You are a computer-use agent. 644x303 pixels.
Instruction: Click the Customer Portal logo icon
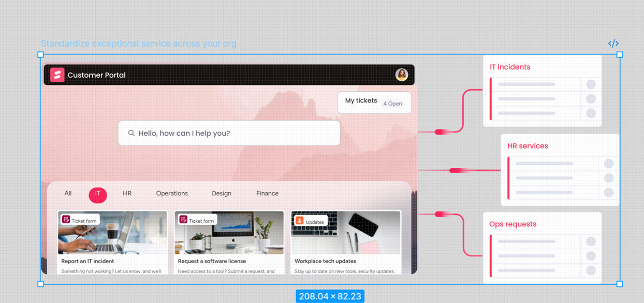tap(57, 75)
